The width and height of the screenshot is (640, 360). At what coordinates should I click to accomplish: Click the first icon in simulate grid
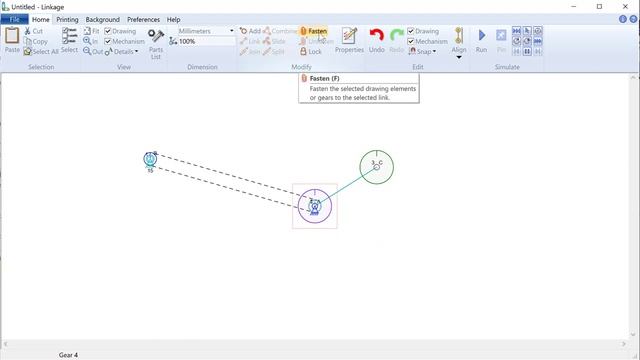tap(516, 31)
